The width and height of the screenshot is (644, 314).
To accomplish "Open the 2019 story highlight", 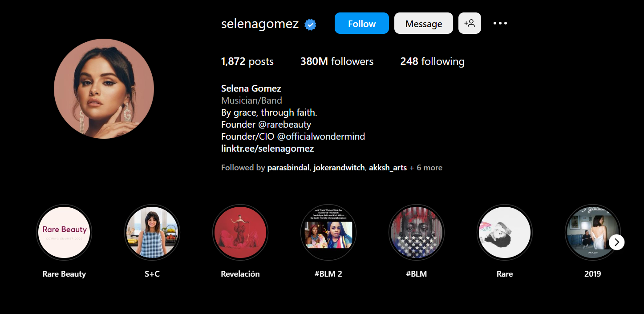I will coord(593,232).
